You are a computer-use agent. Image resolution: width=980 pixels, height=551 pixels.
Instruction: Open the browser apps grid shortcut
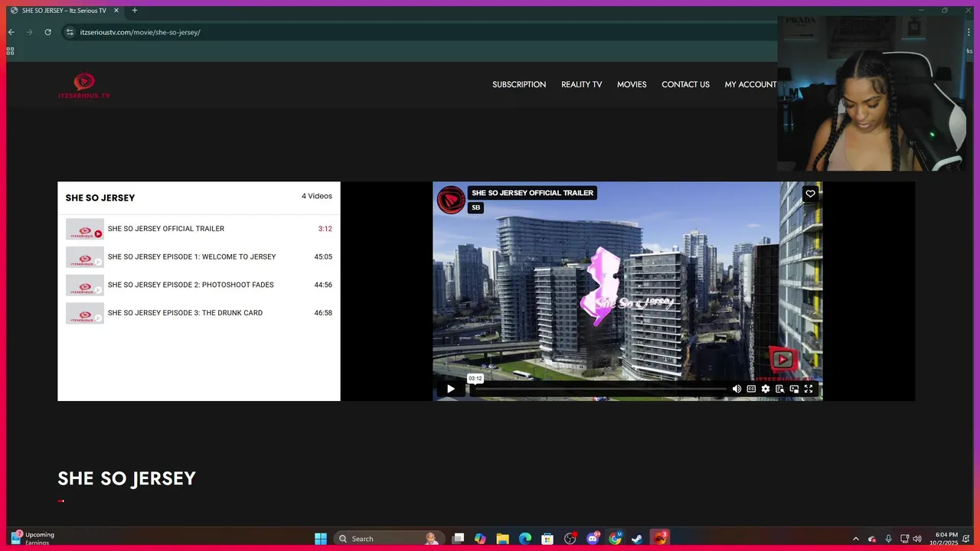(10, 51)
